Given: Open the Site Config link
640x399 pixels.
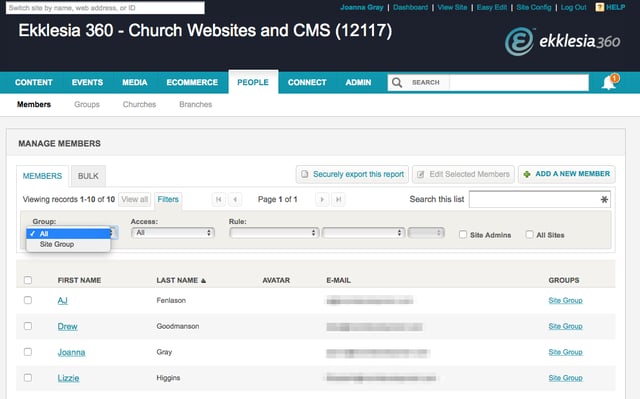Looking at the screenshot, I should coord(534,7).
